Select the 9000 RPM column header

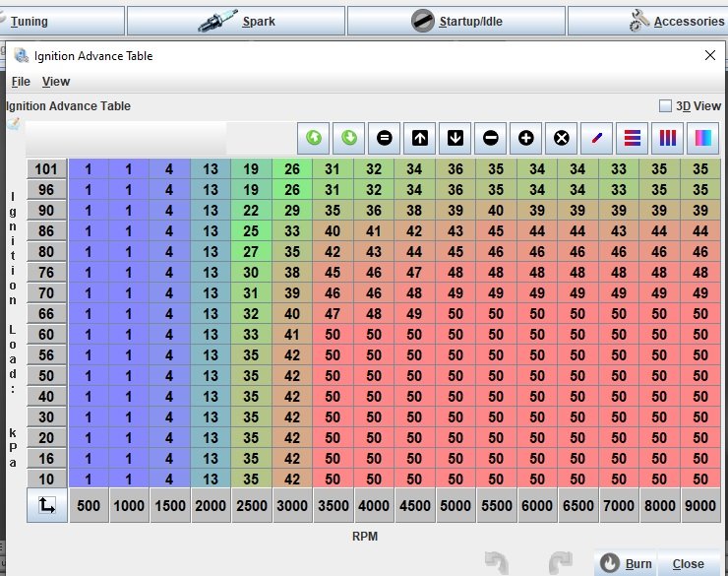pyautogui.click(x=699, y=506)
